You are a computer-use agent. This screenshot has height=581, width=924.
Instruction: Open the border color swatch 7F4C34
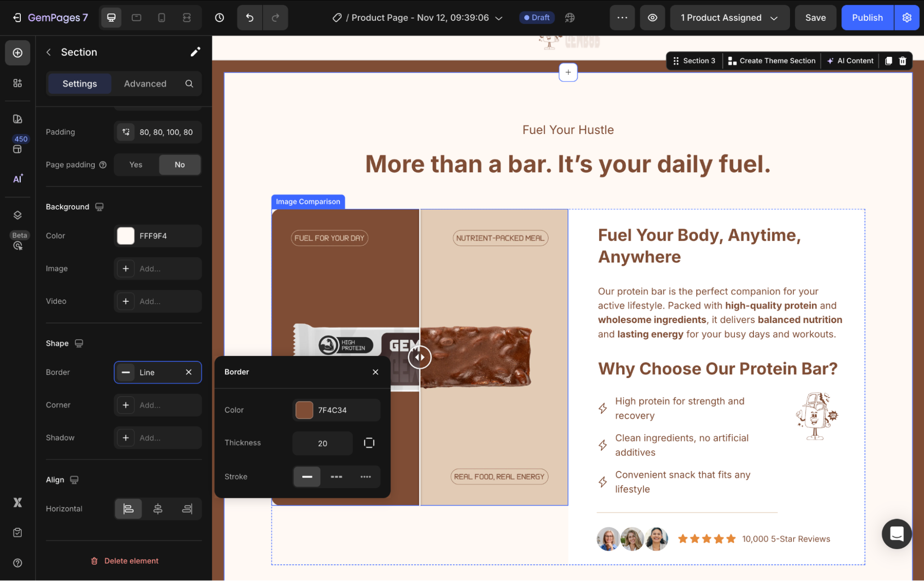(304, 410)
